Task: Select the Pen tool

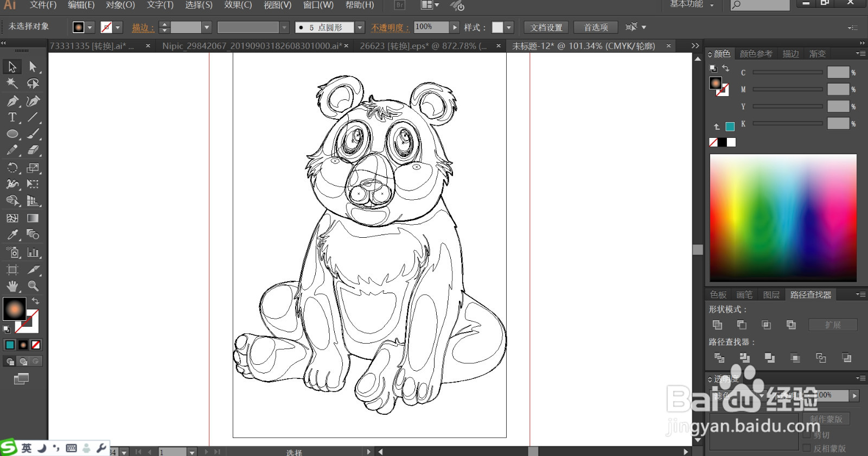Action: (12, 101)
